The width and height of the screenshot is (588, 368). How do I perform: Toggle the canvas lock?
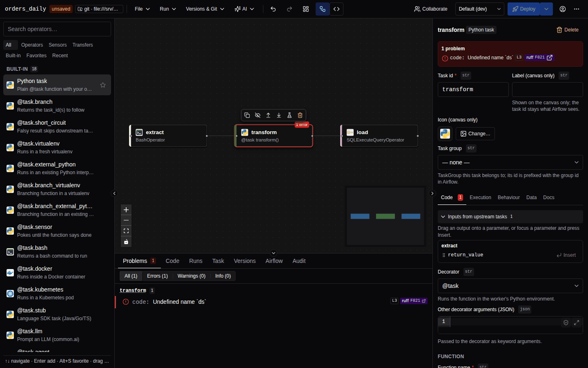(126, 242)
